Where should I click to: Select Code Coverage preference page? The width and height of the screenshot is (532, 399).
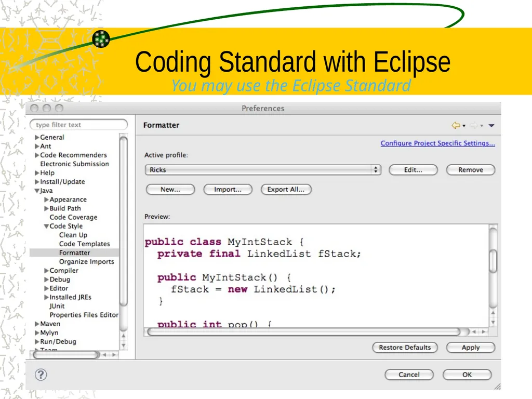pyautogui.click(x=73, y=217)
